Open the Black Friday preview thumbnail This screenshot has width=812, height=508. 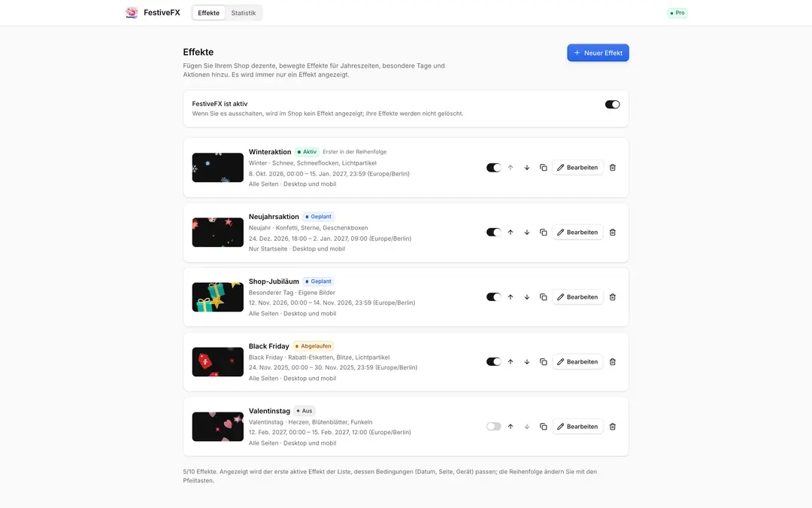click(x=217, y=362)
